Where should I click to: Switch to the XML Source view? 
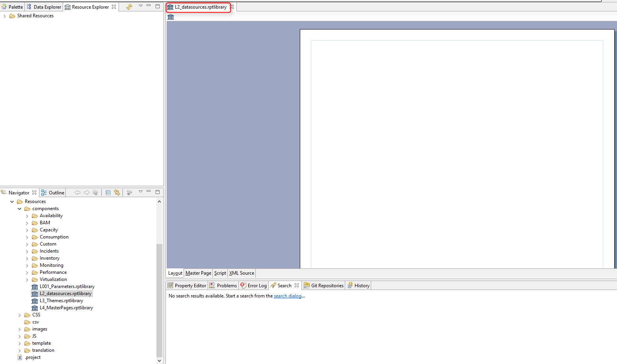[241, 273]
